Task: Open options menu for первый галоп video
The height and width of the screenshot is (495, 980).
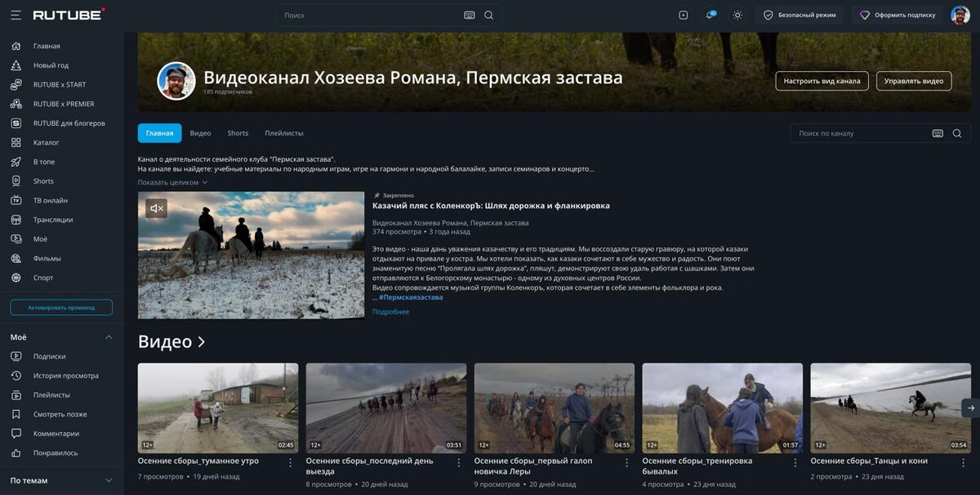Action: [626, 462]
